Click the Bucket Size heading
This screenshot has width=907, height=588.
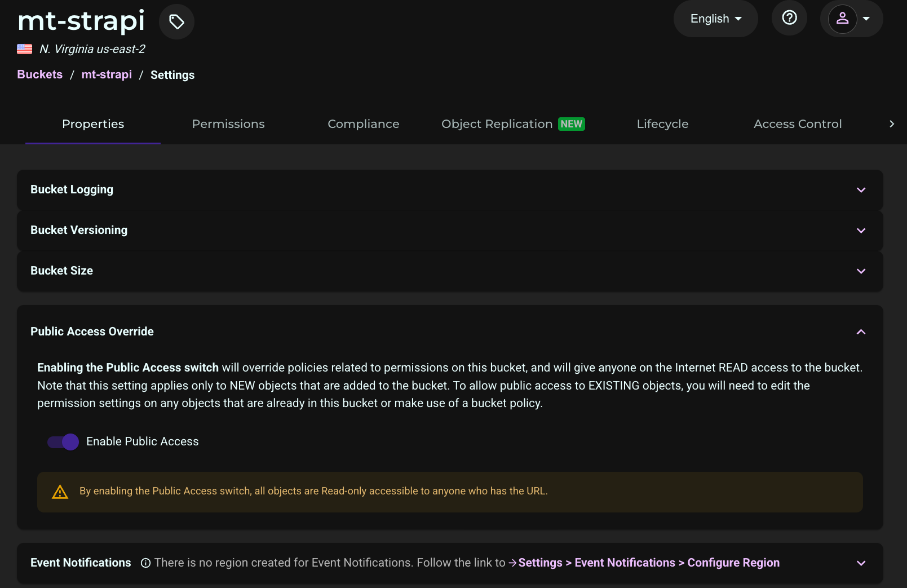click(x=61, y=271)
